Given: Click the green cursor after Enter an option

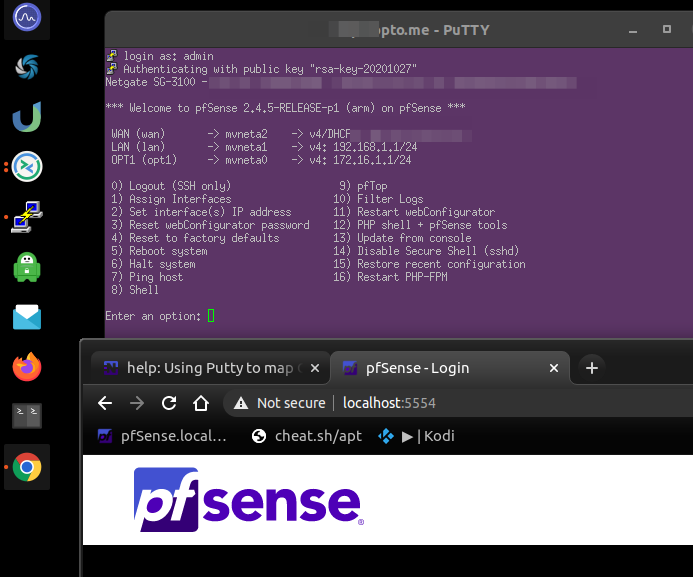Looking at the screenshot, I should click(211, 315).
